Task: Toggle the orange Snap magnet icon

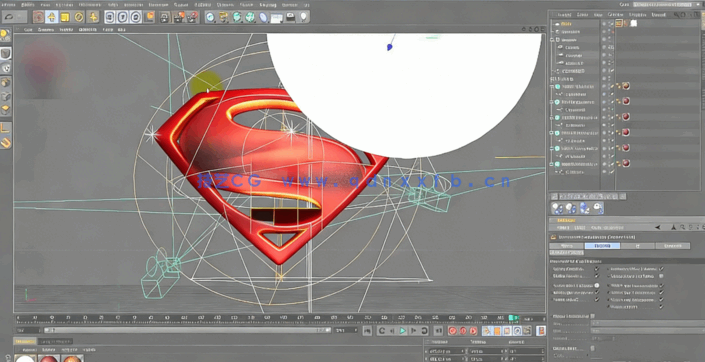Action: (x=5, y=143)
